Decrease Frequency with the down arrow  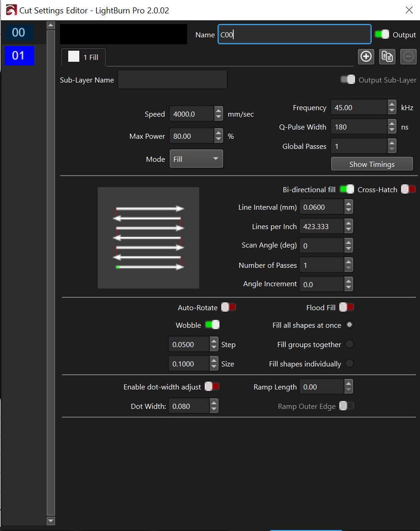click(392, 111)
